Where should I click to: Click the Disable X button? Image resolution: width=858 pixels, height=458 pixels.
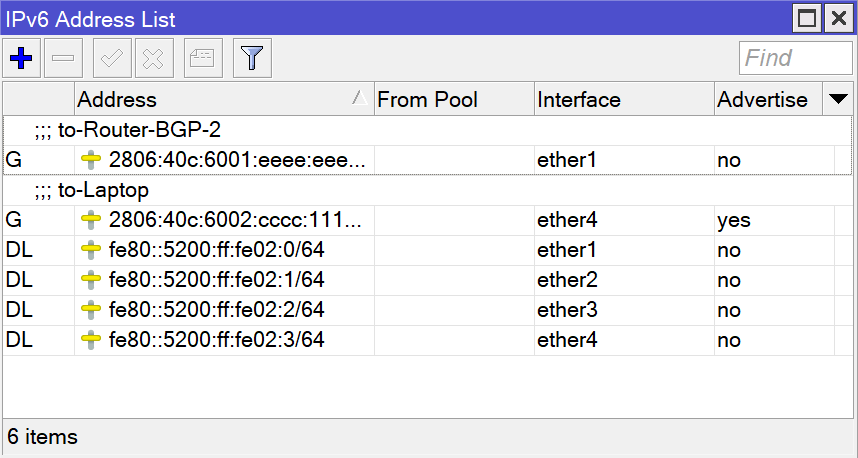pyautogui.click(x=153, y=59)
